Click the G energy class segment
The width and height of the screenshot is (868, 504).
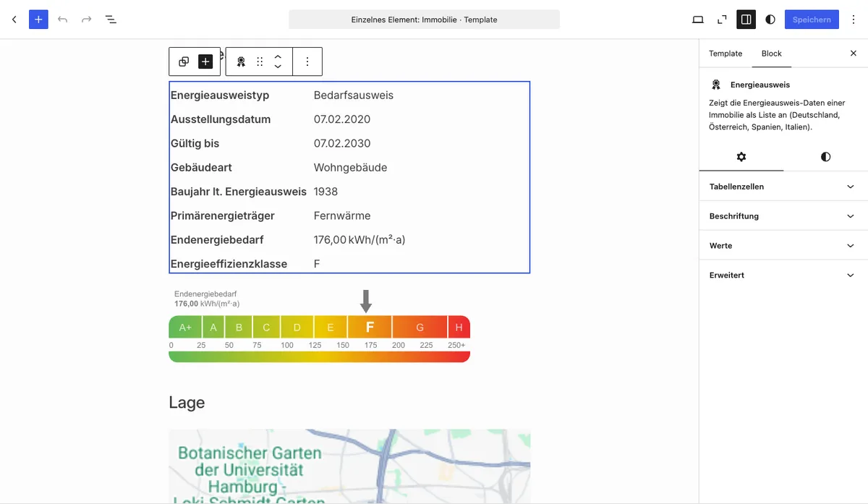point(420,327)
